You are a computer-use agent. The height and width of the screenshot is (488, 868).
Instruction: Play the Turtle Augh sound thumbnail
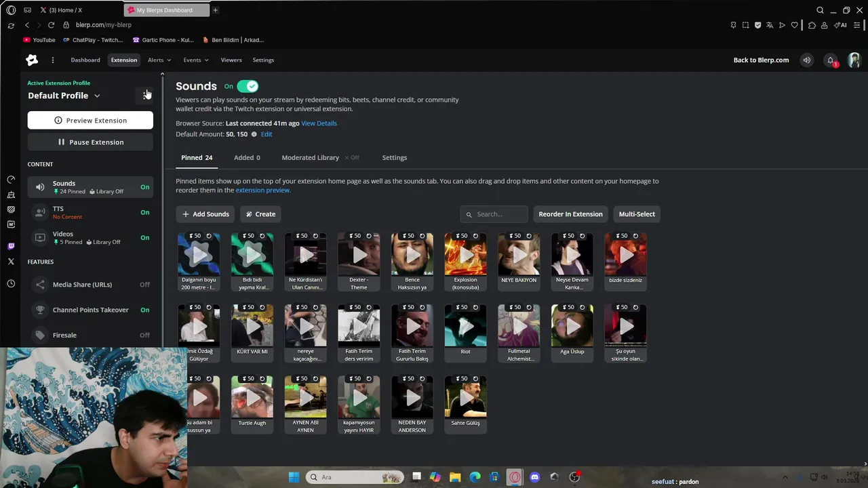tap(252, 398)
